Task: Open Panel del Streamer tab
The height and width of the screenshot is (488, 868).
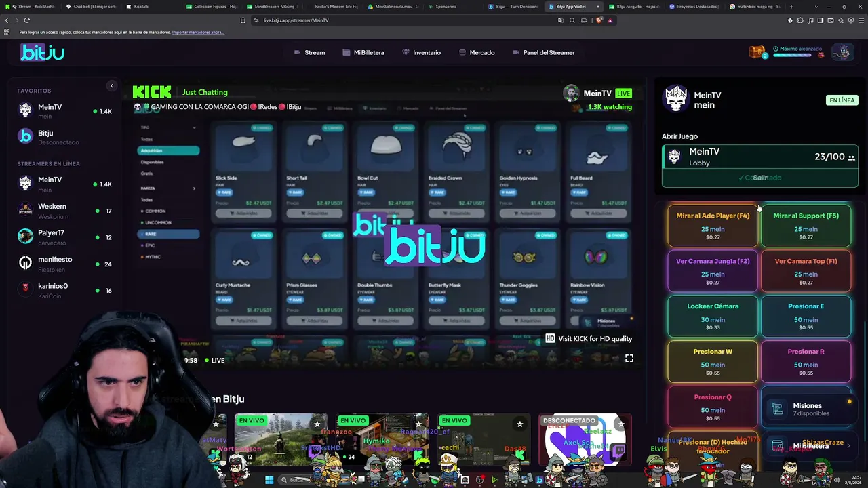Action: coord(544,52)
